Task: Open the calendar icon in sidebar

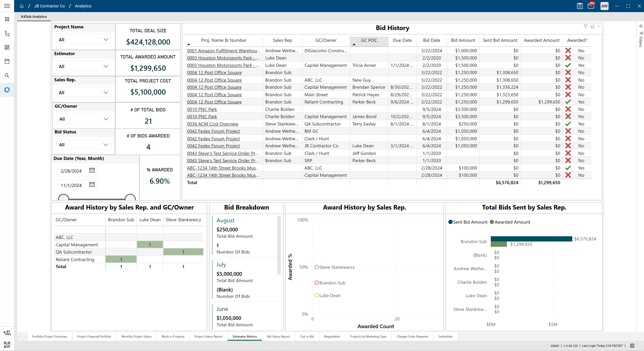Action: (7, 61)
